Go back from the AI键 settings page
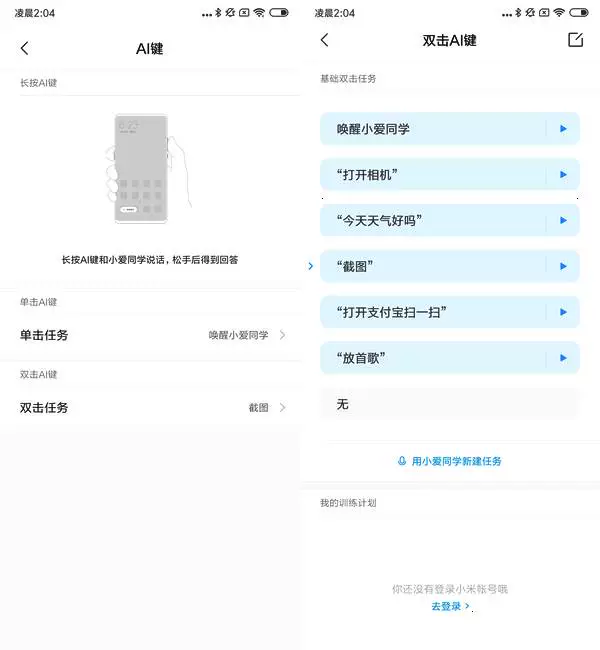 coord(24,48)
